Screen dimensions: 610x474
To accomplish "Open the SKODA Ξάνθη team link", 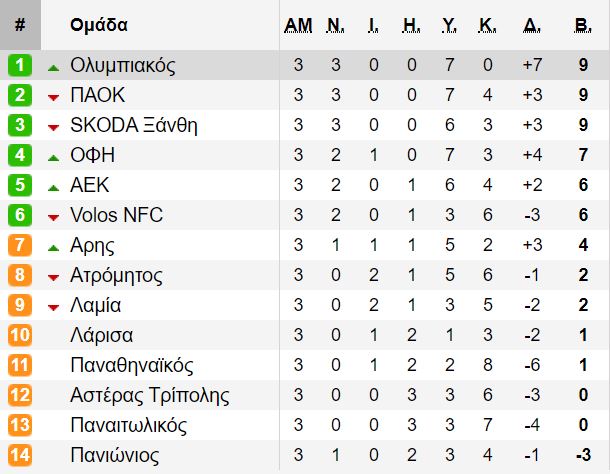I will pyautogui.click(x=134, y=126).
